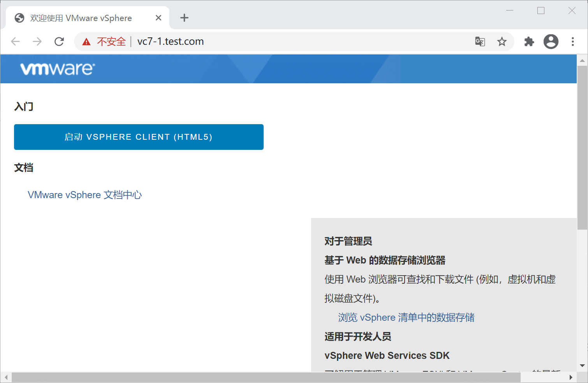588x383 pixels.
Task: Open the VMware vSphere 文档中心 link
Action: [85, 195]
